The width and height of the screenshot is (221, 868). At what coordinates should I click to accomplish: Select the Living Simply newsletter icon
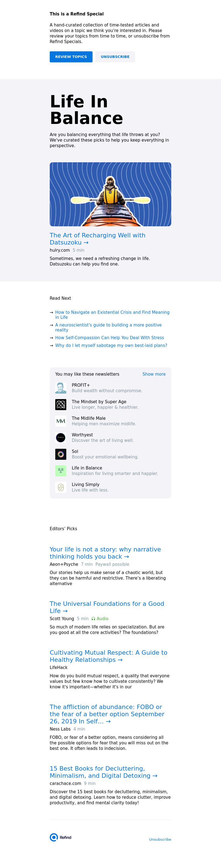61,487
